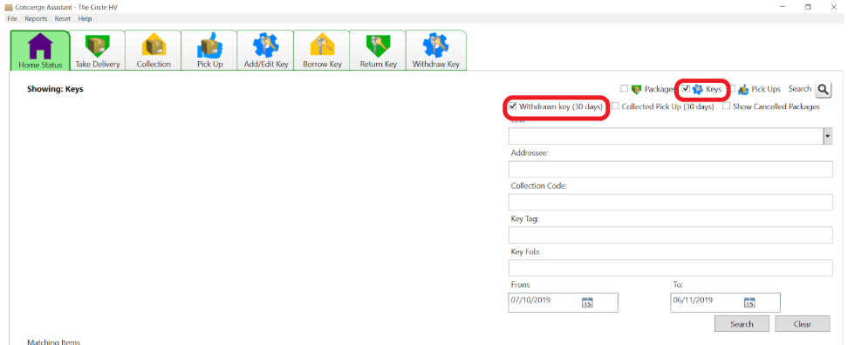Open the To date calendar picker
Screen dimensions: 868x345
[x=749, y=302]
